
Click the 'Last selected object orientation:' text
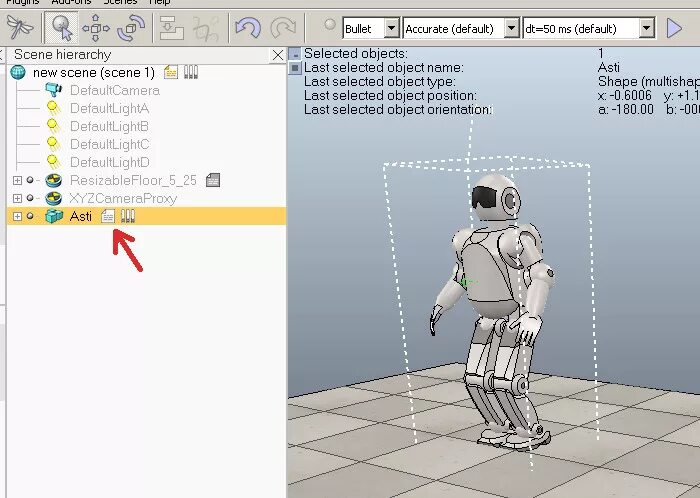pos(398,109)
